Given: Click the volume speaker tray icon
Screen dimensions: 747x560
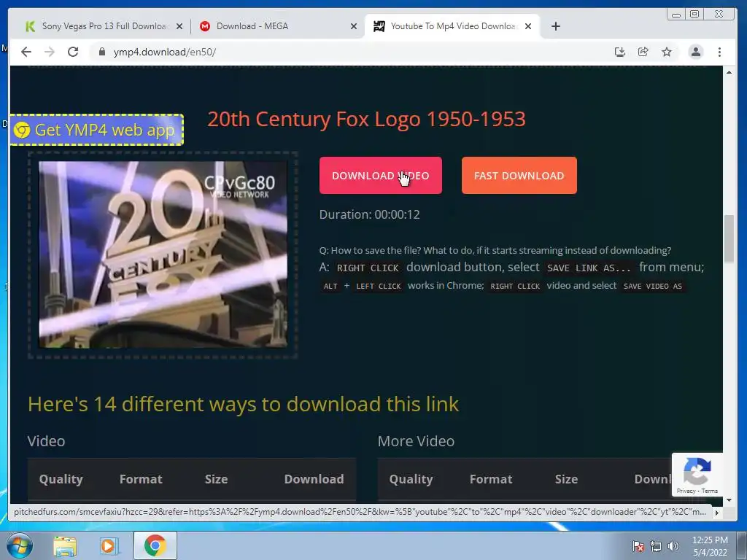Looking at the screenshot, I should [x=673, y=546].
